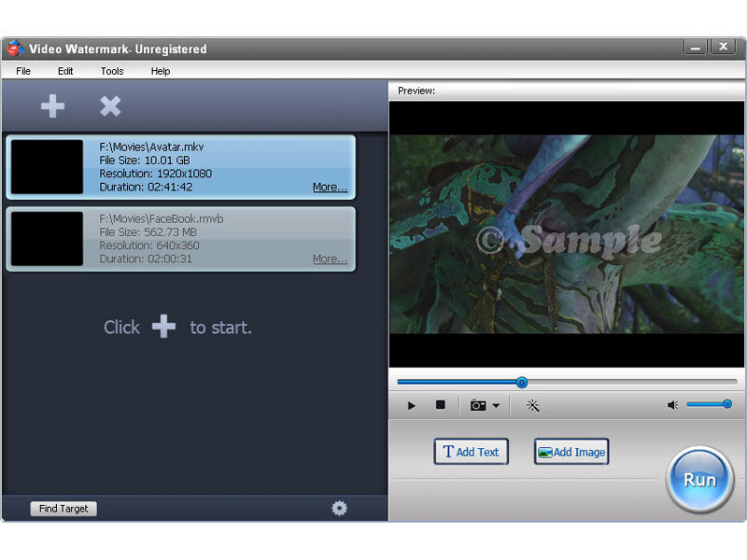Click the preview seek bar handle
The width and height of the screenshot is (747, 560).
pos(522,382)
